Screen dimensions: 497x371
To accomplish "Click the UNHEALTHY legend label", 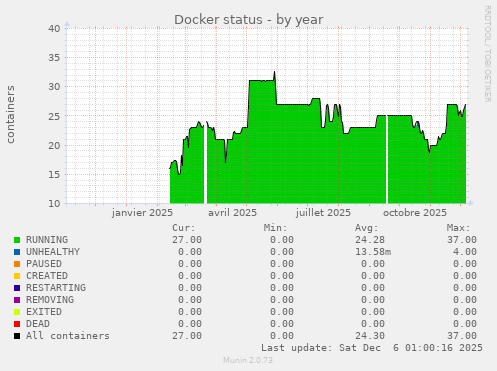I will pos(53,252).
